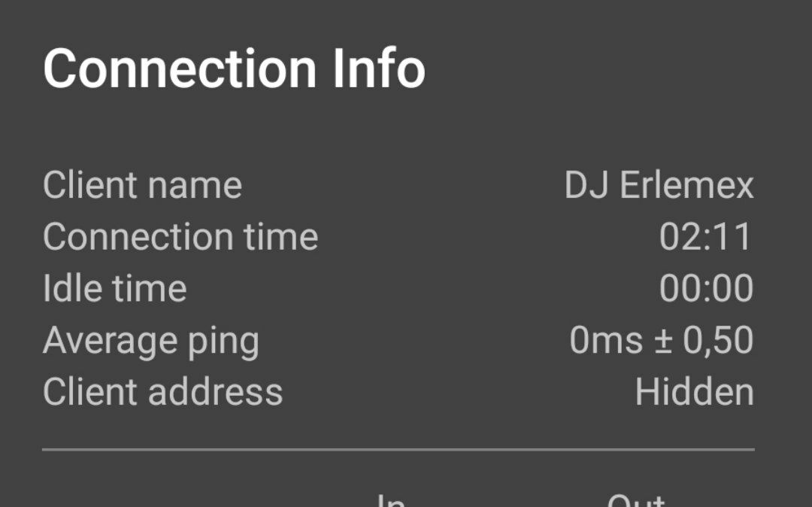The width and height of the screenshot is (812, 507).
Task: Select the "Connection time" row label
Action: point(180,237)
